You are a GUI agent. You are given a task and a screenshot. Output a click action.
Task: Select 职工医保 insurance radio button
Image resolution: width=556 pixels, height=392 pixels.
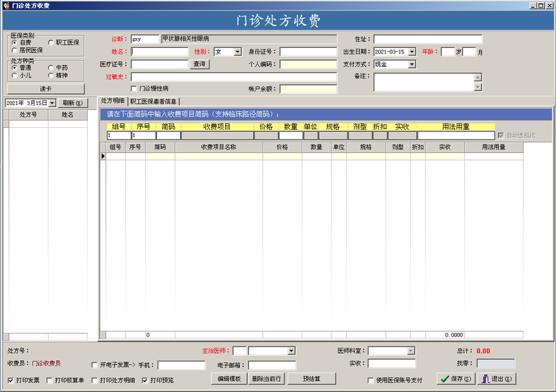tap(51, 42)
